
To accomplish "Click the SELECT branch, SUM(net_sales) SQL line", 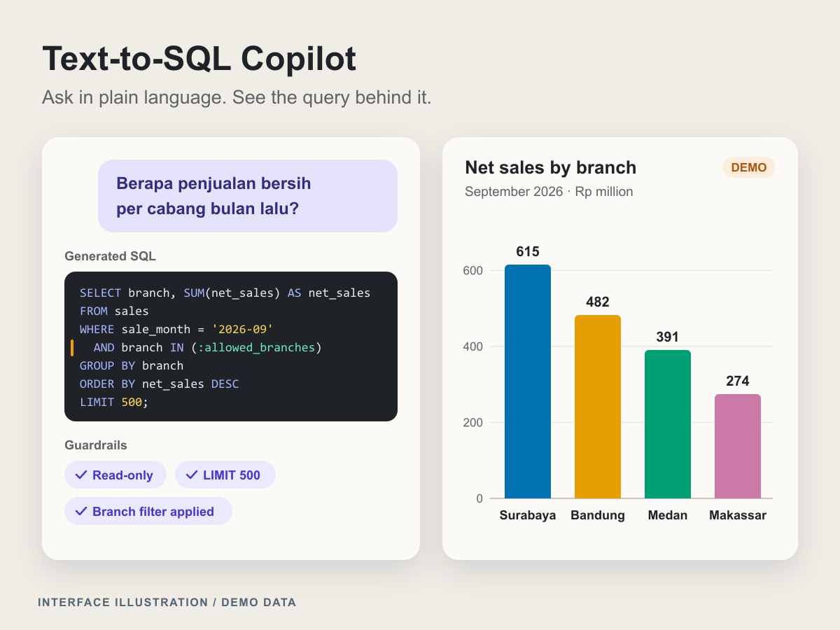I will pos(225,293).
